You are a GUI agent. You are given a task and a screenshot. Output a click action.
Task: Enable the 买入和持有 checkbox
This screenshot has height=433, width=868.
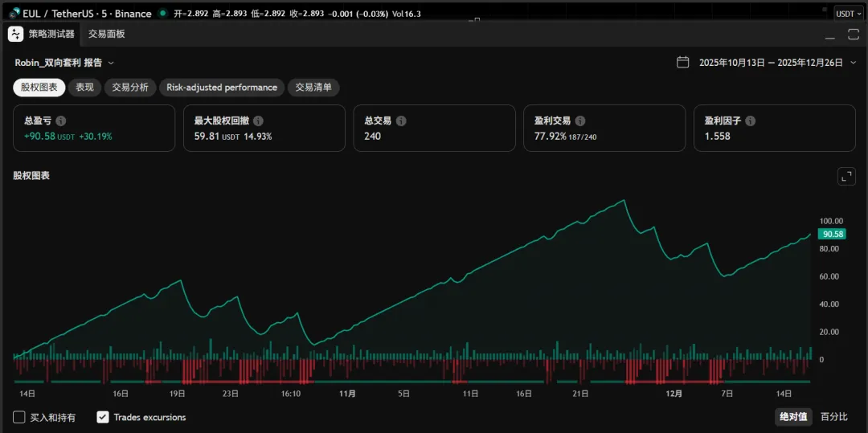tap(19, 417)
